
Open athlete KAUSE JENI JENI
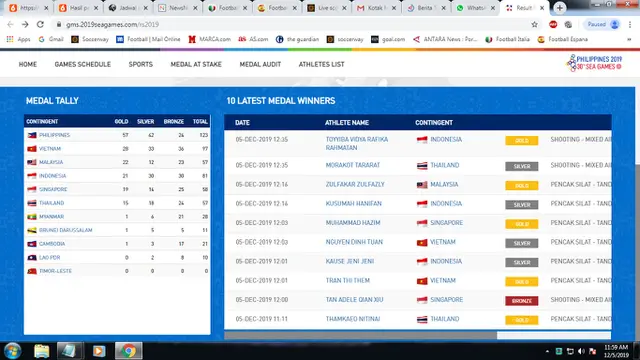tap(350, 261)
